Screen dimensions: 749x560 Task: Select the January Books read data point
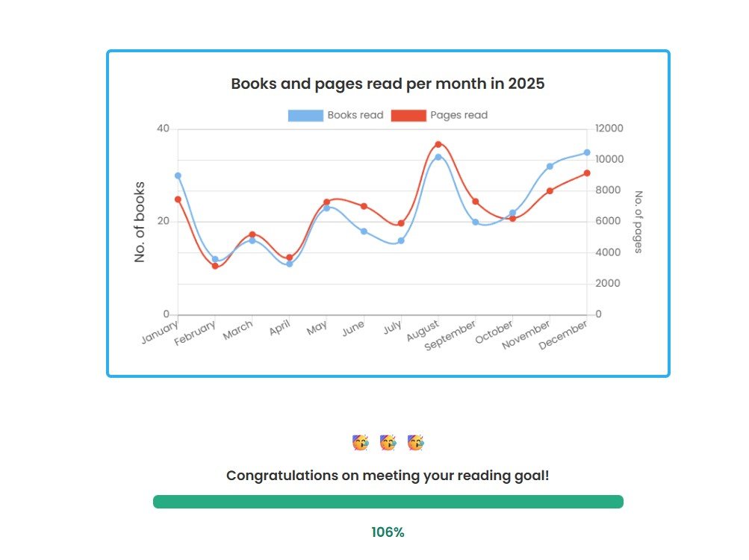178,175
